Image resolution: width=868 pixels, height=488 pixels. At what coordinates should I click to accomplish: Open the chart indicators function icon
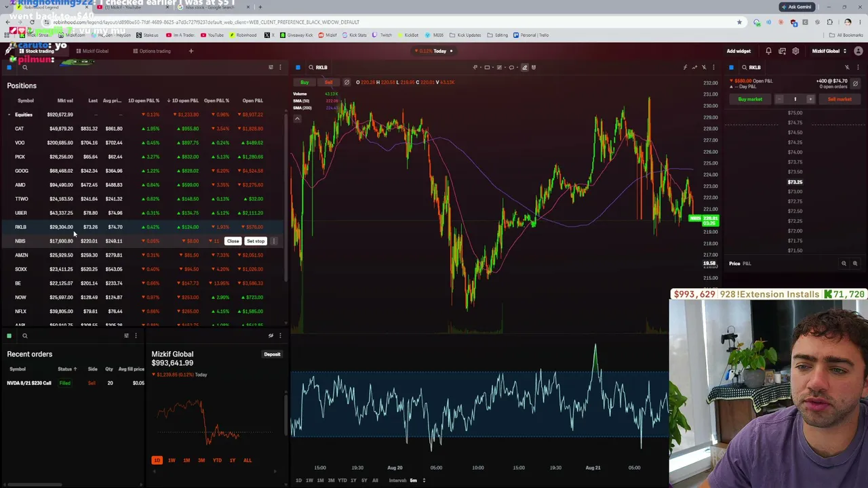click(685, 67)
